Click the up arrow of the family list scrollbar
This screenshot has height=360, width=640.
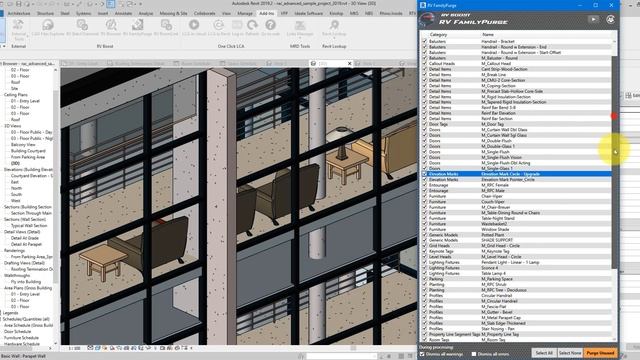[x=615, y=42]
